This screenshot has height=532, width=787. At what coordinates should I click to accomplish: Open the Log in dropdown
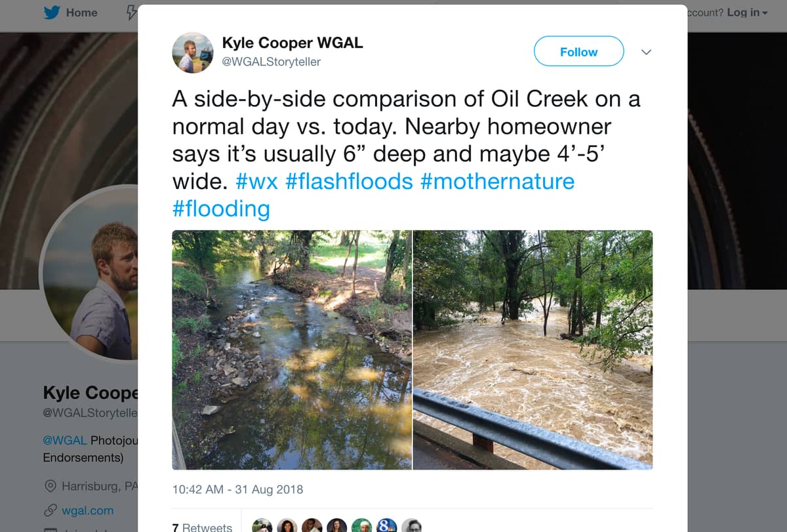(x=746, y=12)
